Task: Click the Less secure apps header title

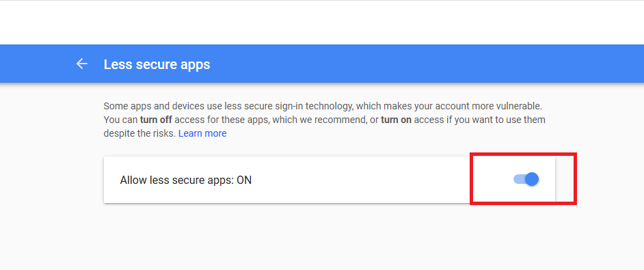Action: 157,64
